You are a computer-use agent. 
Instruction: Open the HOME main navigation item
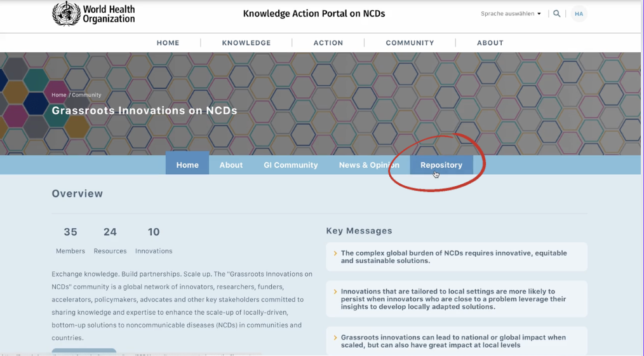(168, 43)
